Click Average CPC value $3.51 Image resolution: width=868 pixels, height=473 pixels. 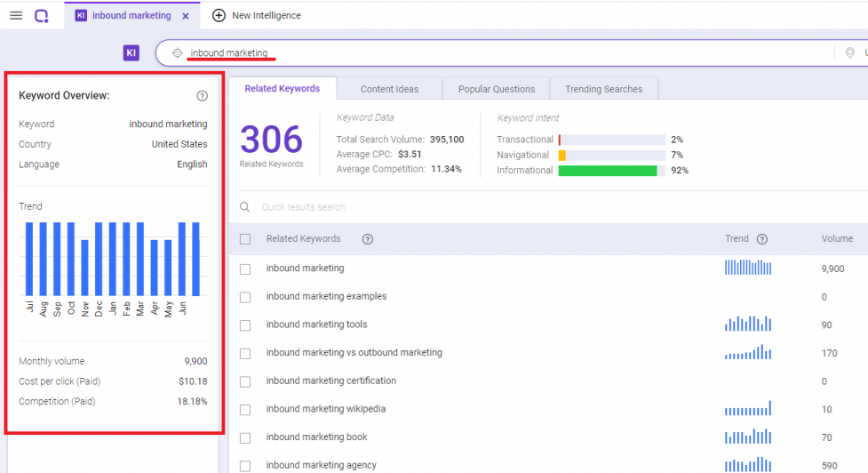(x=410, y=154)
